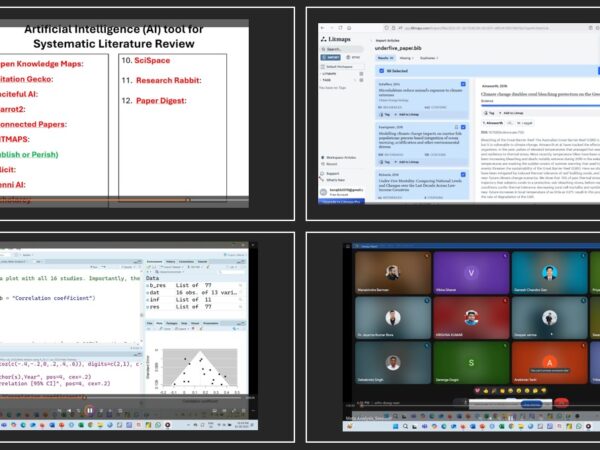Screen dimensions: 600x450
Task: Send the thumbs up reaction in the meeting
Action: pos(486,391)
